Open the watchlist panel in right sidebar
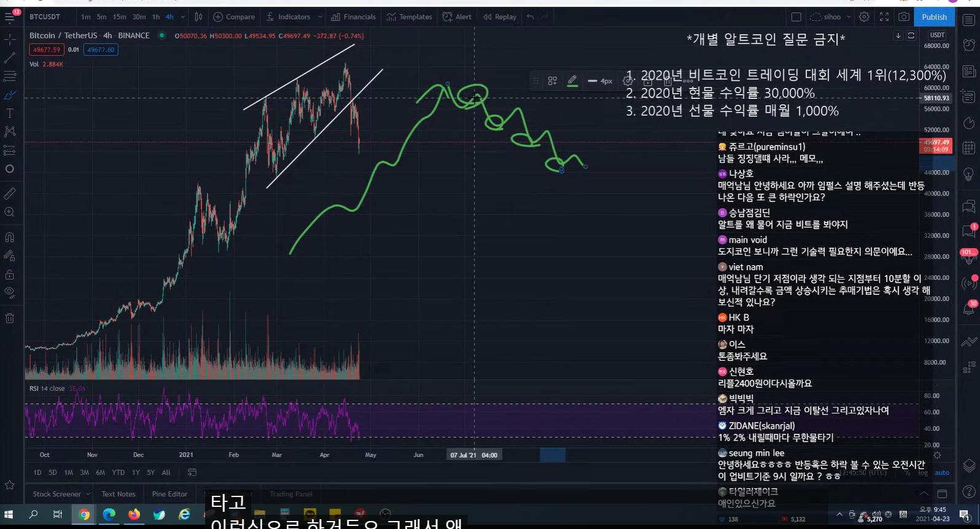The image size is (980, 529). (x=969, y=20)
